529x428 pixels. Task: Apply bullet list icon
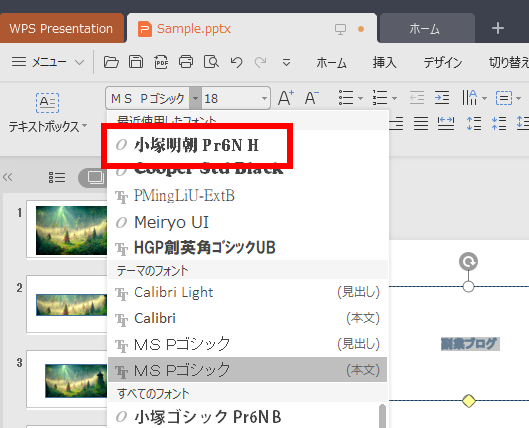346,98
